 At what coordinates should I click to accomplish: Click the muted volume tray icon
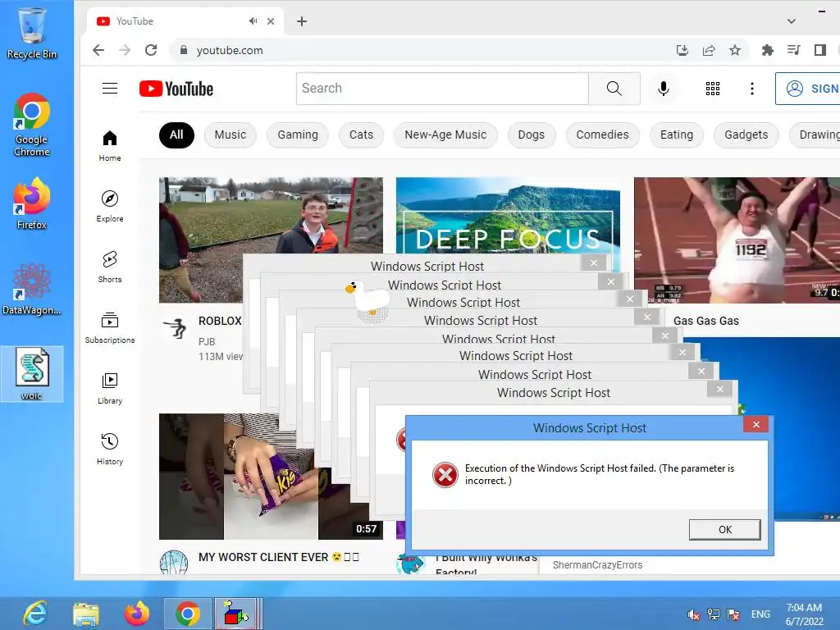694,614
